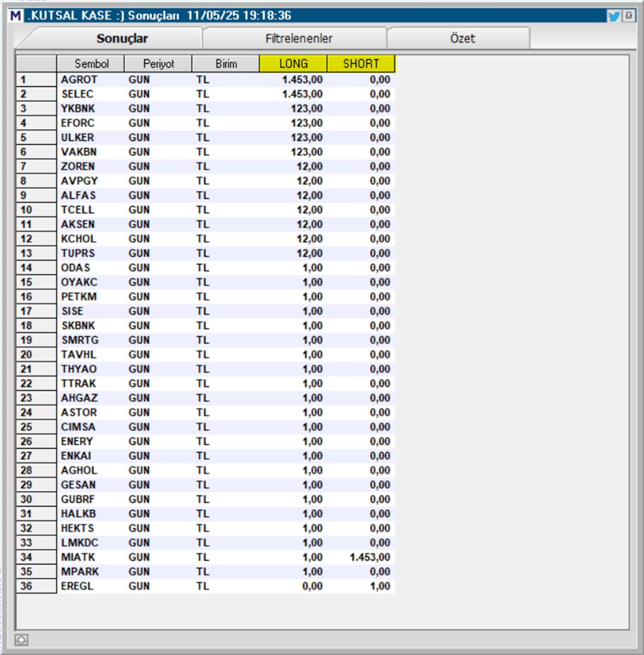Select the THYAO symbol cell
644x655 pixels.
[91, 369]
